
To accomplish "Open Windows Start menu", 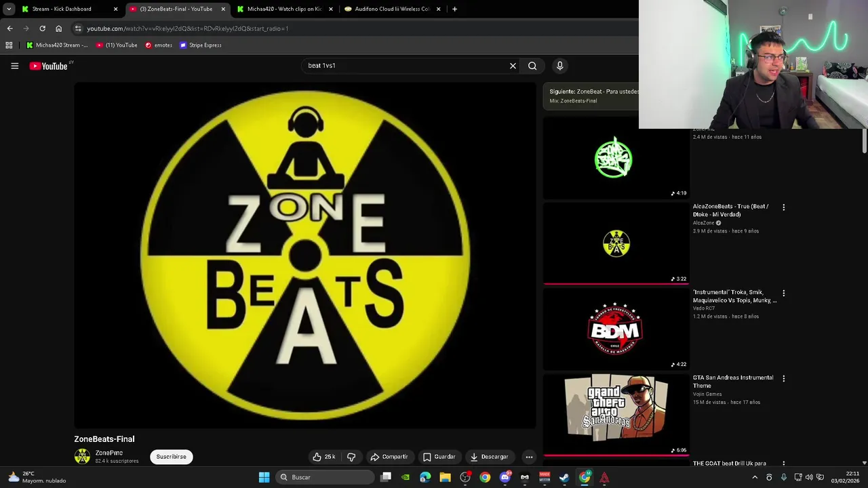I will [x=264, y=477].
